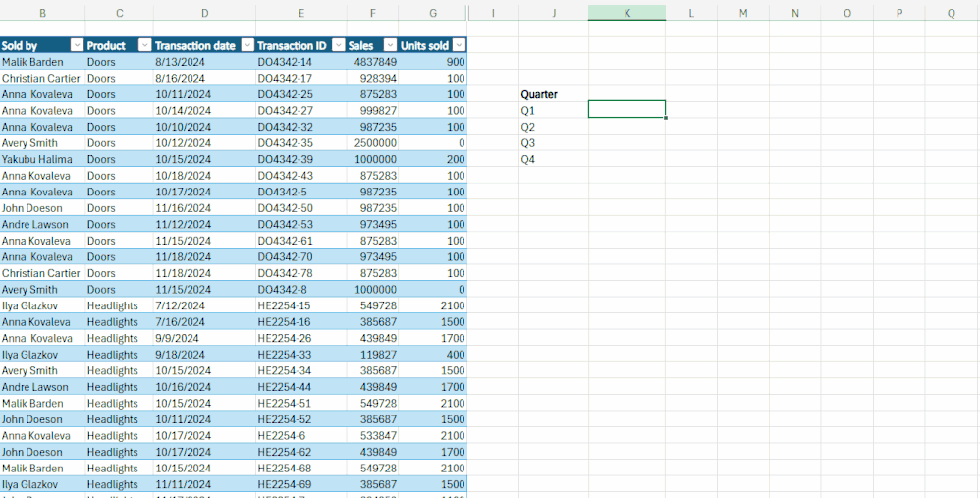980x498 pixels.
Task: Select the Malik Barden cell with DO4342-14
Action: tap(42, 62)
